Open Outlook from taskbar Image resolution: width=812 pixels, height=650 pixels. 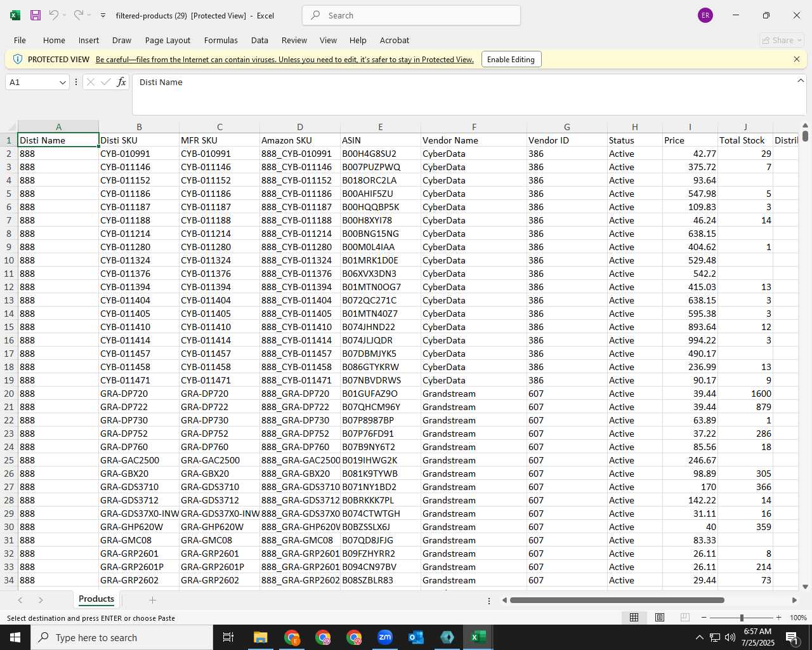[x=416, y=637]
